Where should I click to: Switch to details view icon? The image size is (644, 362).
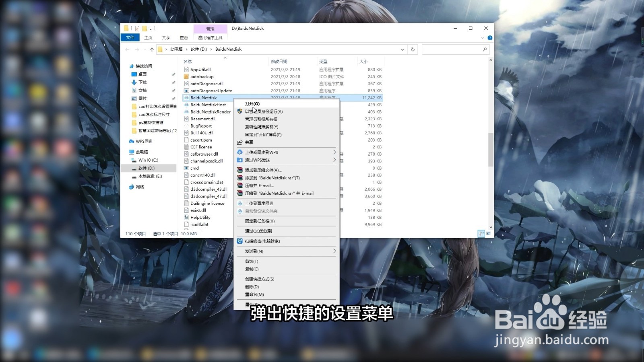[x=481, y=234]
